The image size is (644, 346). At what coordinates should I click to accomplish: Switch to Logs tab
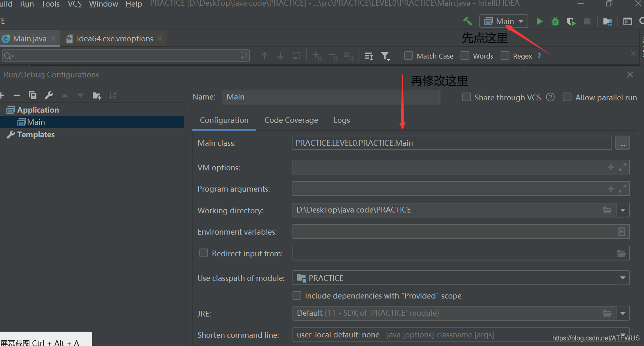pyautogui.click(x=341, y=120)
